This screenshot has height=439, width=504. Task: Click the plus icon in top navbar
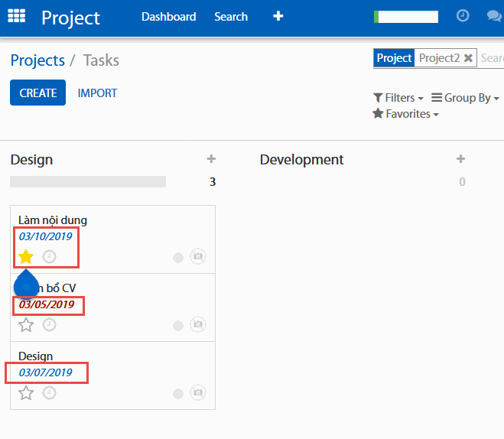coord(278,16)
